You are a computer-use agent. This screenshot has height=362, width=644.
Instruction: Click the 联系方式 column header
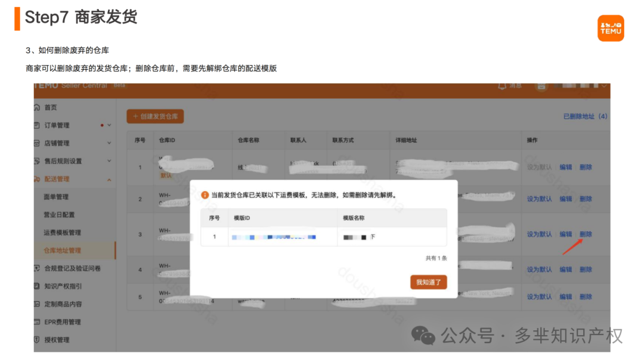[343, 140]
